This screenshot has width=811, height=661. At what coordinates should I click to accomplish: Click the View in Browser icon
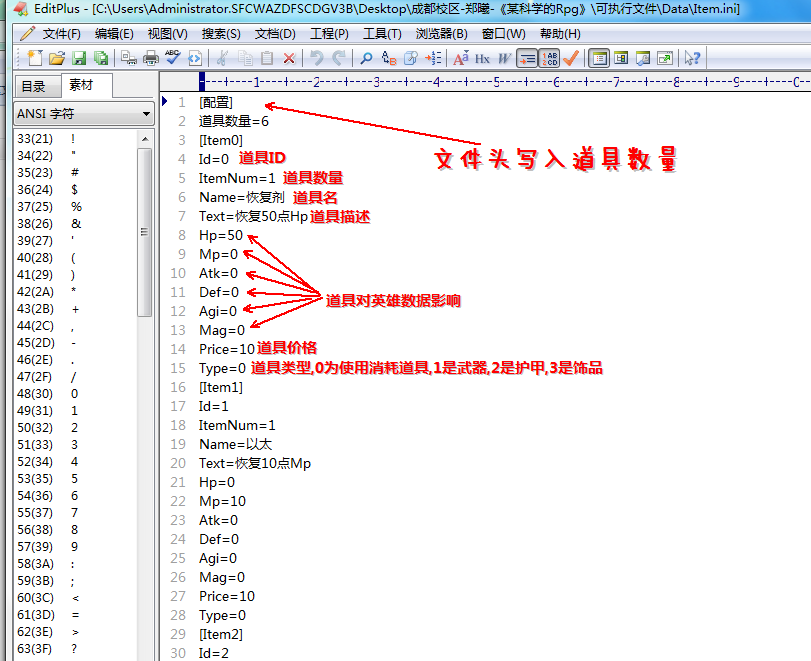coord(194,58)
